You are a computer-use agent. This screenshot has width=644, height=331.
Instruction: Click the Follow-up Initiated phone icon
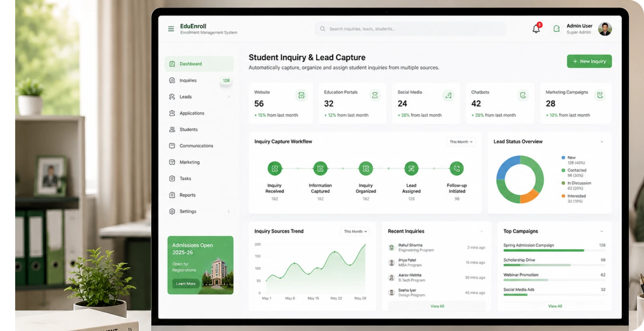[x=456, y=168]
